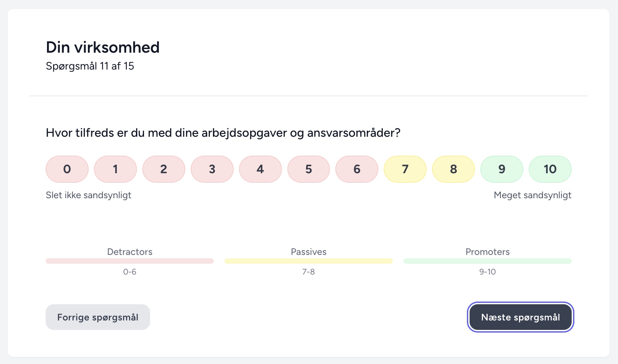Select red rating 6
The width and height of the screenshot is (618, 364).
[x=357, y=169]
